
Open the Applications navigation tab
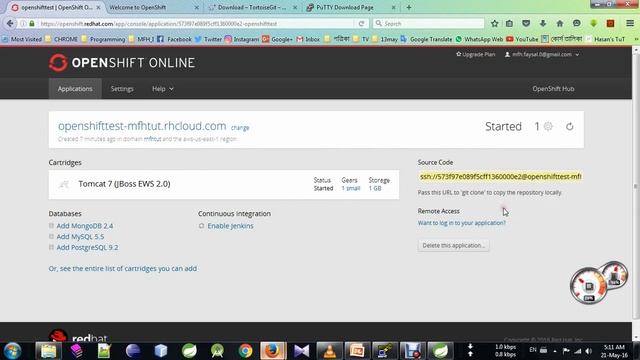75,89
